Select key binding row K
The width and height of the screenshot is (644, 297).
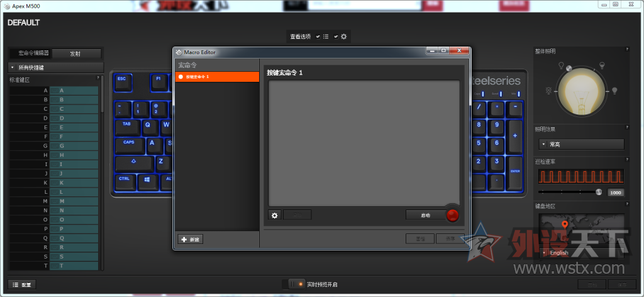click(54, 182)
